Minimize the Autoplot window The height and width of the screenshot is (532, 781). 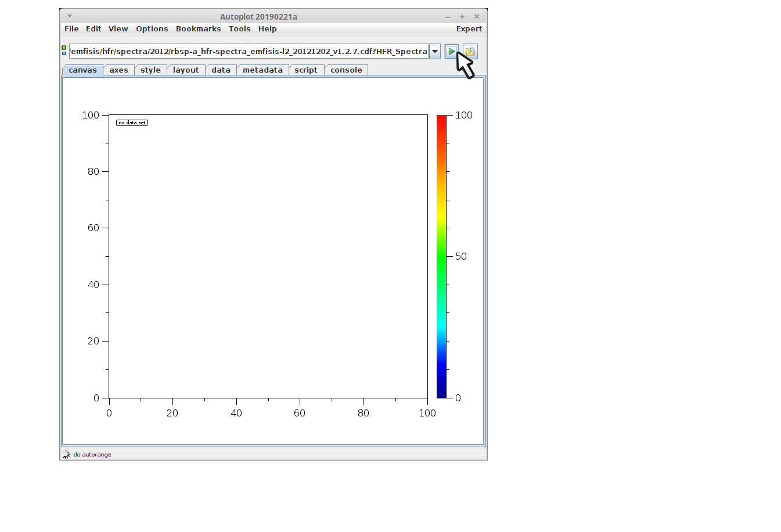coord(448,17)
